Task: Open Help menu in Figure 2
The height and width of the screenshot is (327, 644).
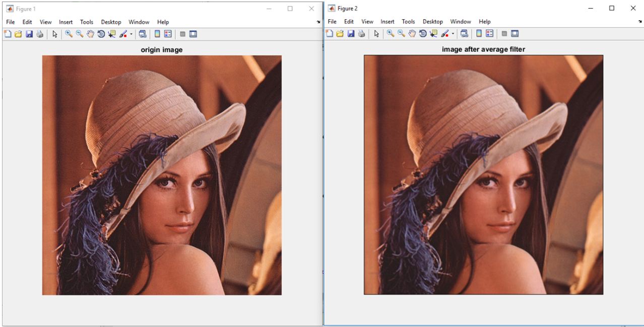Action: click(x=485, y=22)
